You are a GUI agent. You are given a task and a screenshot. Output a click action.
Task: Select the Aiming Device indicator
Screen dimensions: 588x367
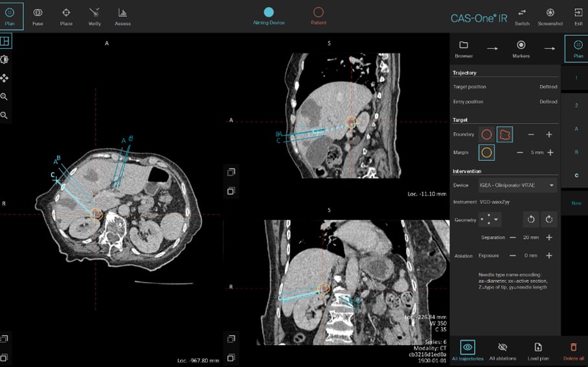(269, 16)
